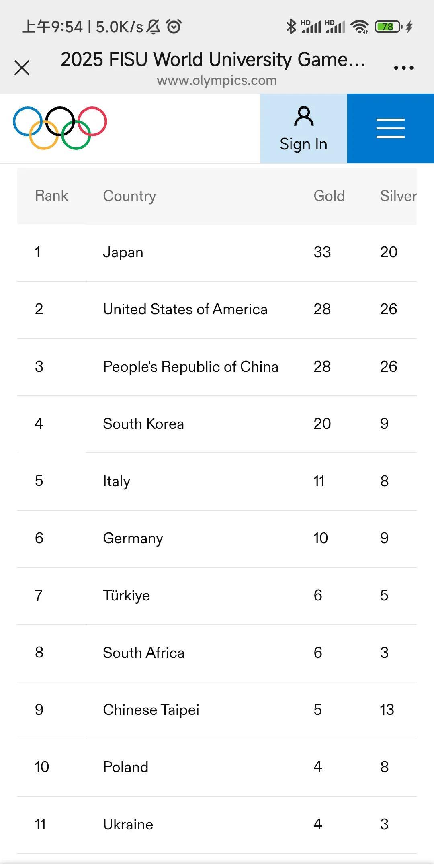The width and height of the screenshot is (434, 868).
Task: Open People's Republic of China entry
Action: [x=217, y=367]
